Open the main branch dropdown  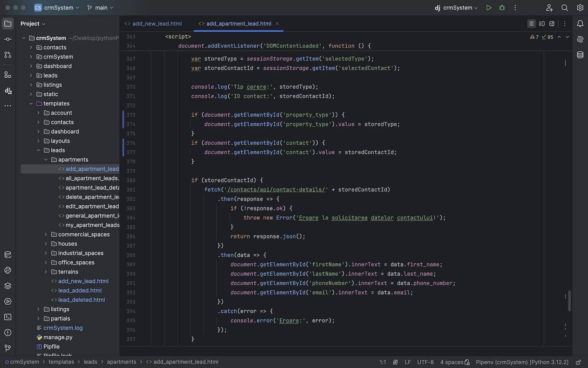100,8
